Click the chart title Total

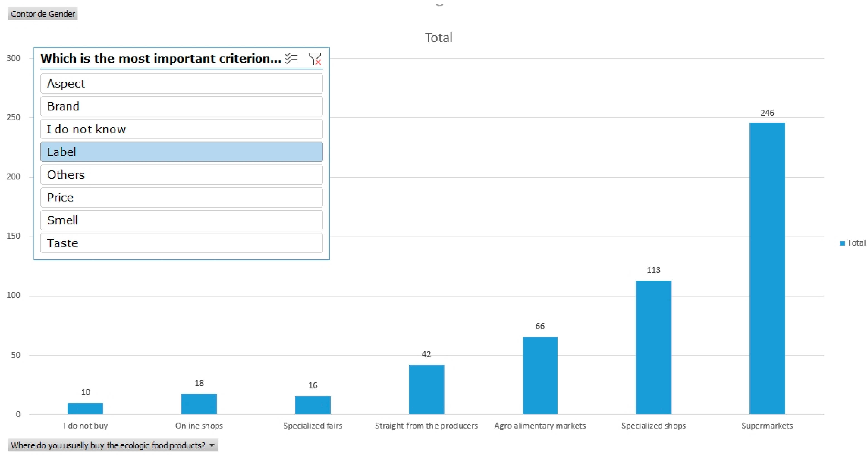[438, 38]
